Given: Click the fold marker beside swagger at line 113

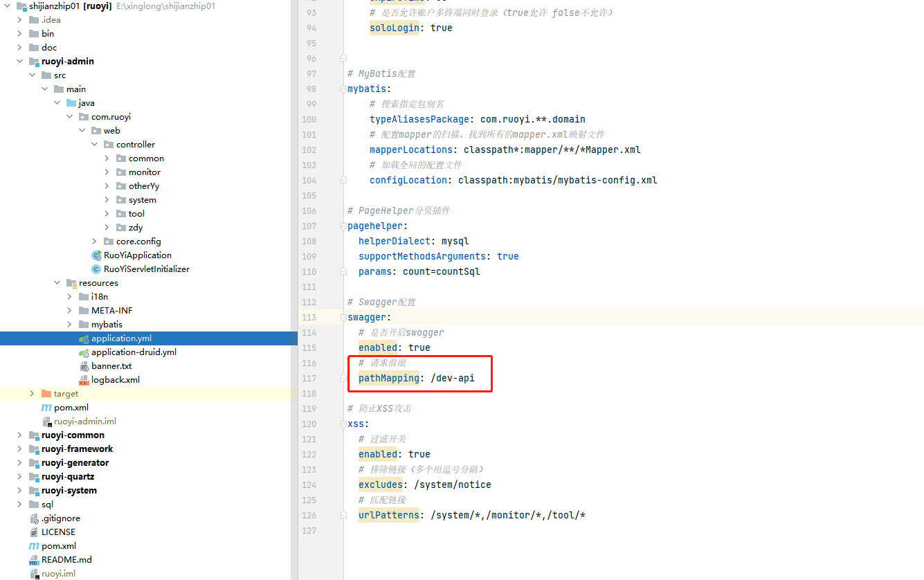Looking at the screenshot, I should pyautogui.click(x=343, y=317).
